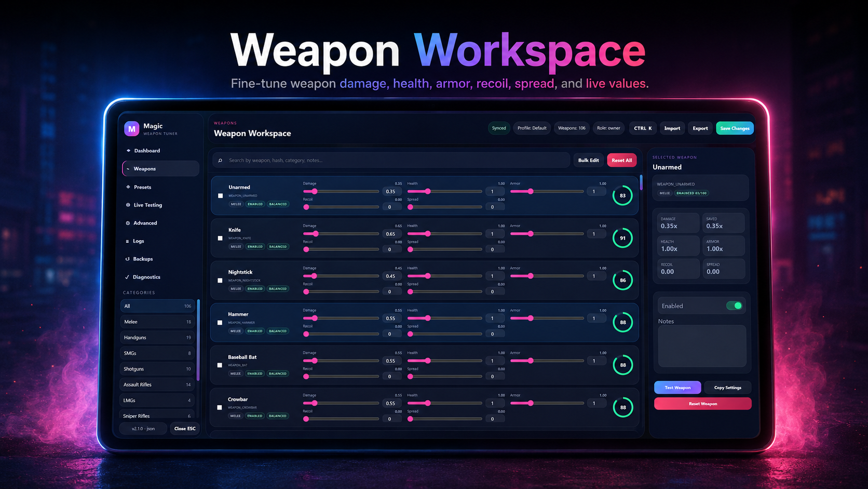Click the Magic logo icon

pyautogui.click(x=131, y=128)
